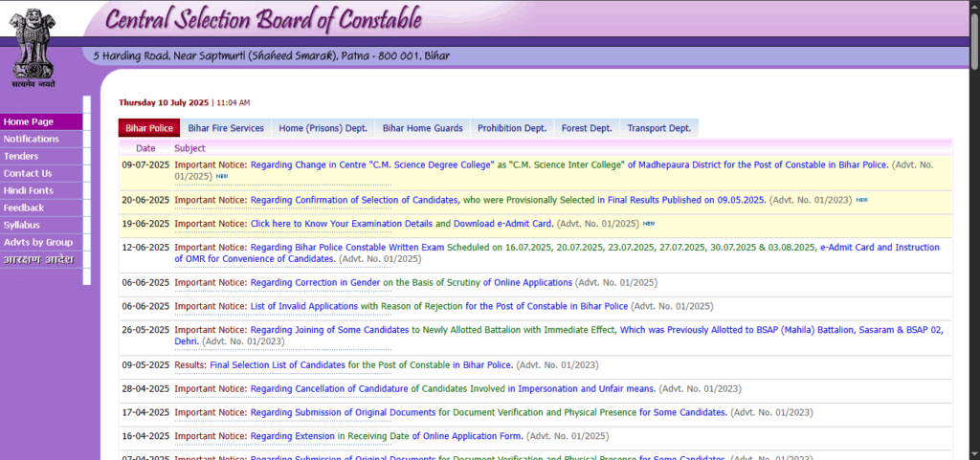This screenshot has width=980, height=460.
Task: Open notice on Joining Newly Allotted Battalion
Action: pos(559,335)
